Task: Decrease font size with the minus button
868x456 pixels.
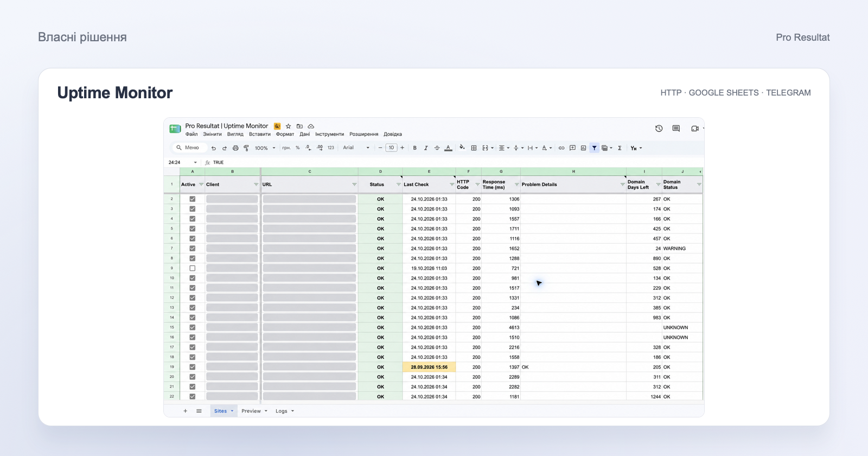Action: click(x=380, y=148)
